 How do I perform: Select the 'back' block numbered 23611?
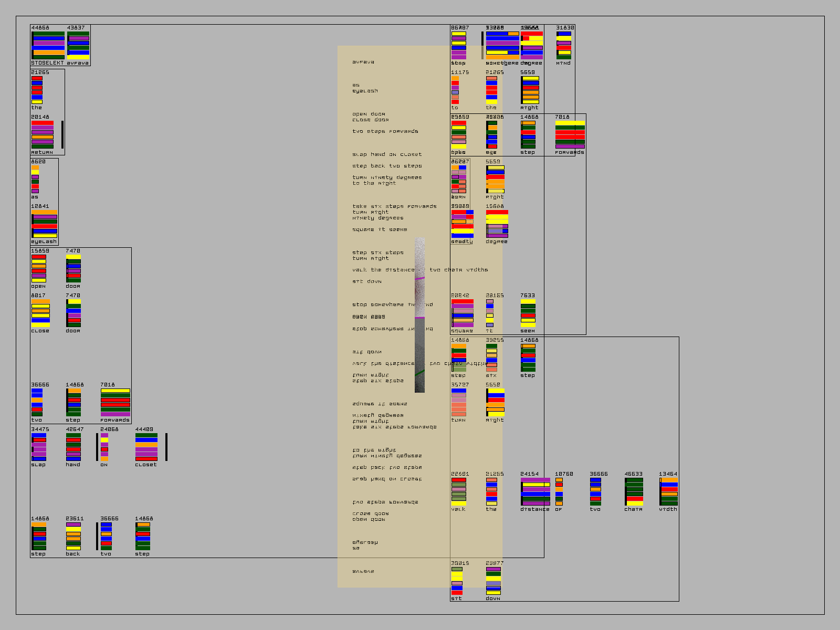(x=73, y=536)
